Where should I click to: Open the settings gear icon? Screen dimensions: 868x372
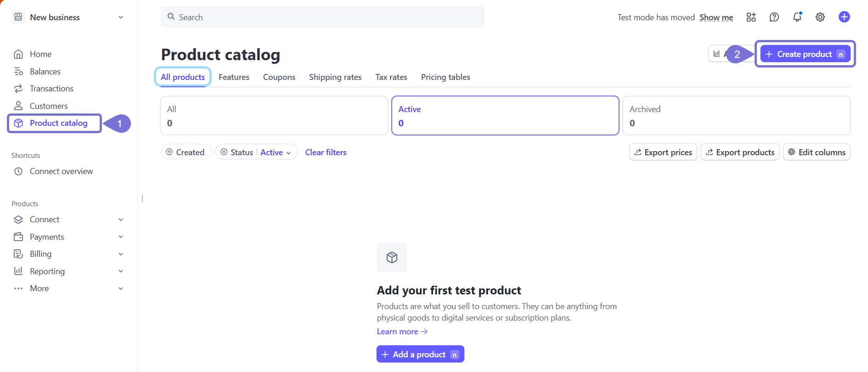pos(820,17)
